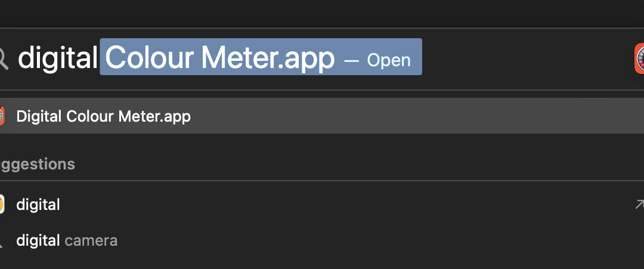This screenshot has width=644, height=269.
Task: Click blank area right of "digital camera"
Action: point(358,240)
